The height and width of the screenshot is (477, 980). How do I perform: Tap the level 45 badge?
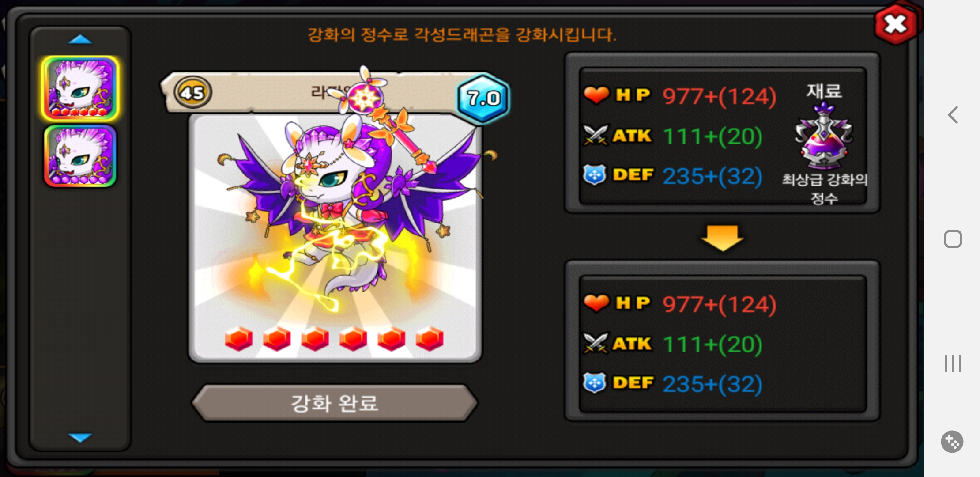pos(193,93)
